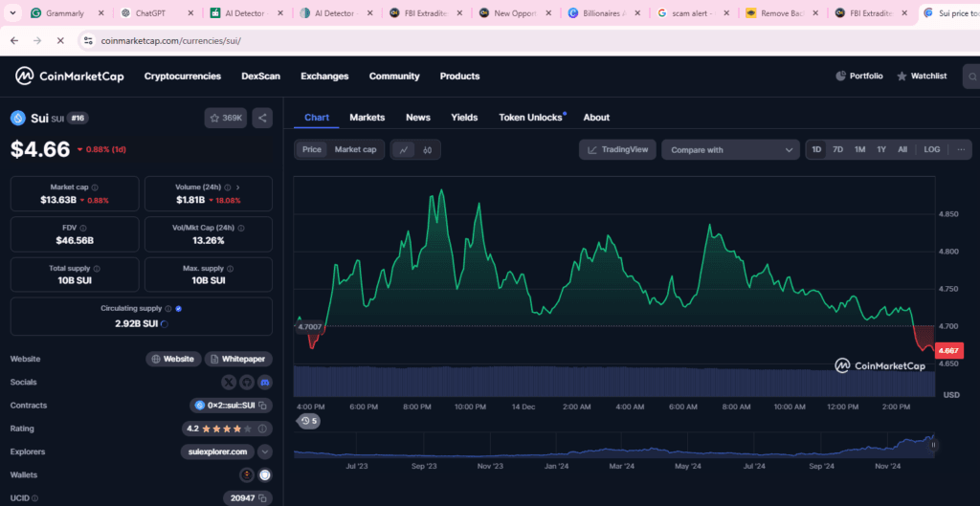
Task: Open the Exchanges navigation menu
Action: tap(324, 77)
